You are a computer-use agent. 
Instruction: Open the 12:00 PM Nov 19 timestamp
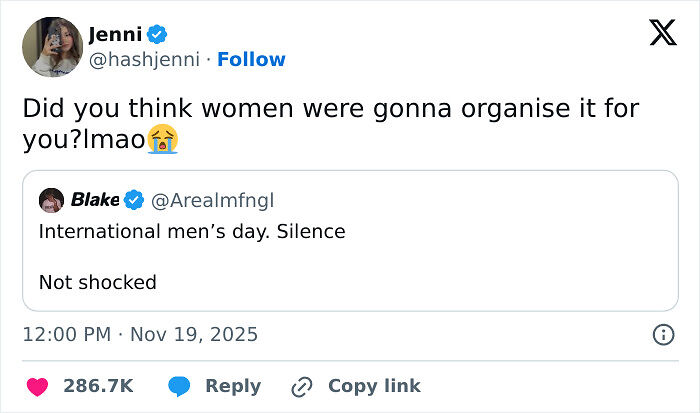(x=140, y=334)
